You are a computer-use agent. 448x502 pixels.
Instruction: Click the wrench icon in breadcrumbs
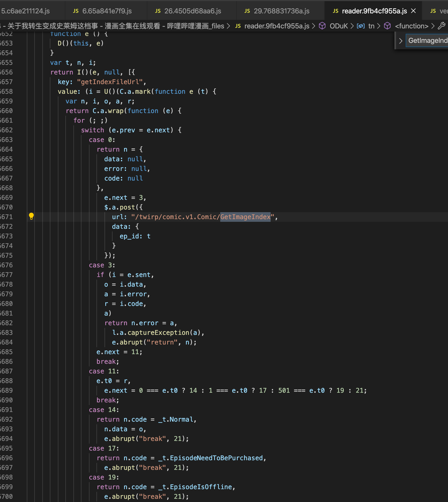(442, 26)
